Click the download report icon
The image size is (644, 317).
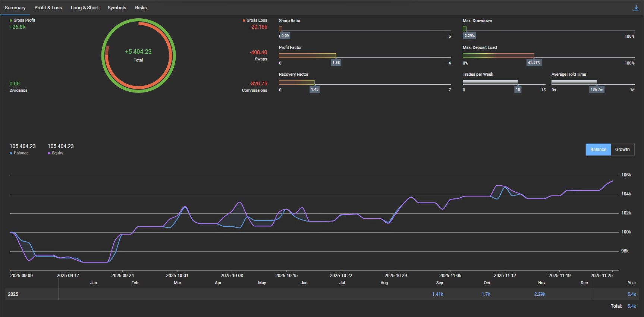coord(636,8)
